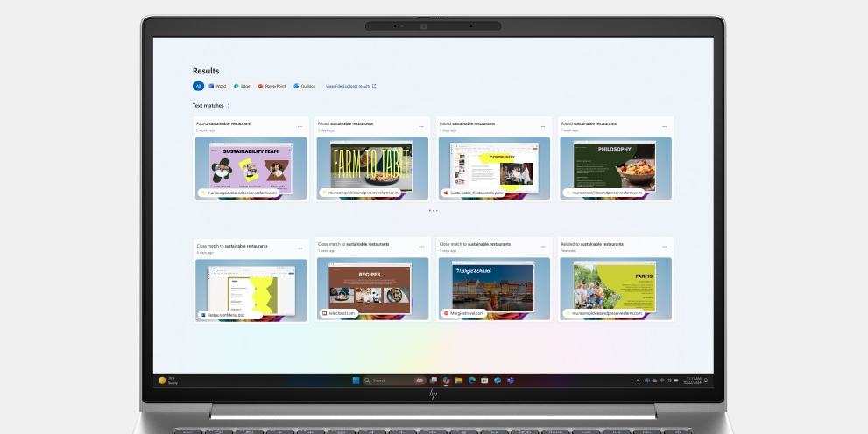868x434 pixels.
Task: Click the OneDrive cloud tray icon
Action: 654,381
